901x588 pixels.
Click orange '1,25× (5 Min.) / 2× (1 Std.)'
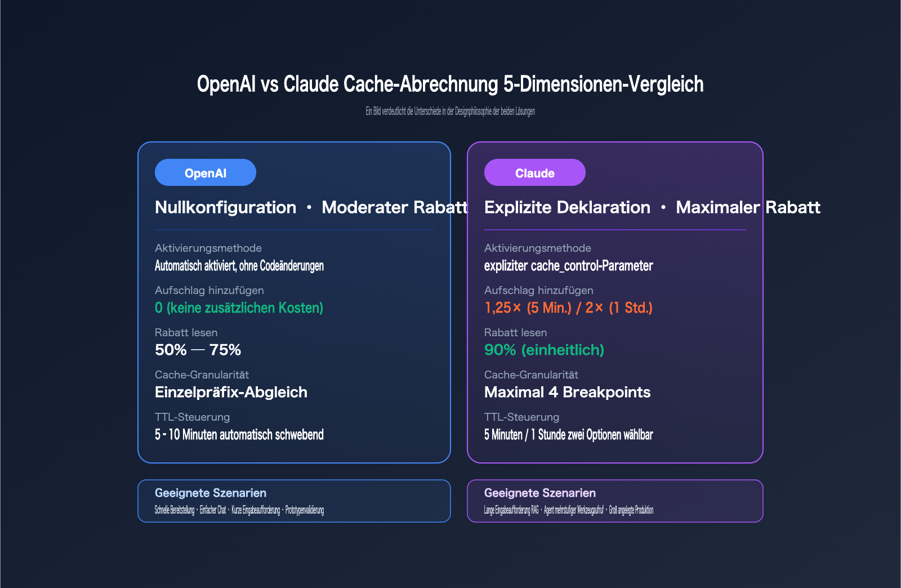pyautogui.click(x=569, y=308)
